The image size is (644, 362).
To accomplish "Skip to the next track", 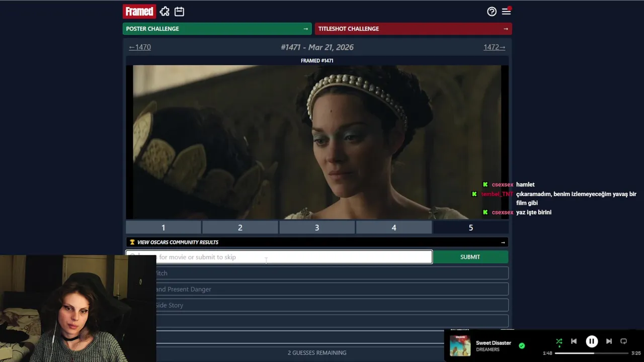I will [609, 341].
